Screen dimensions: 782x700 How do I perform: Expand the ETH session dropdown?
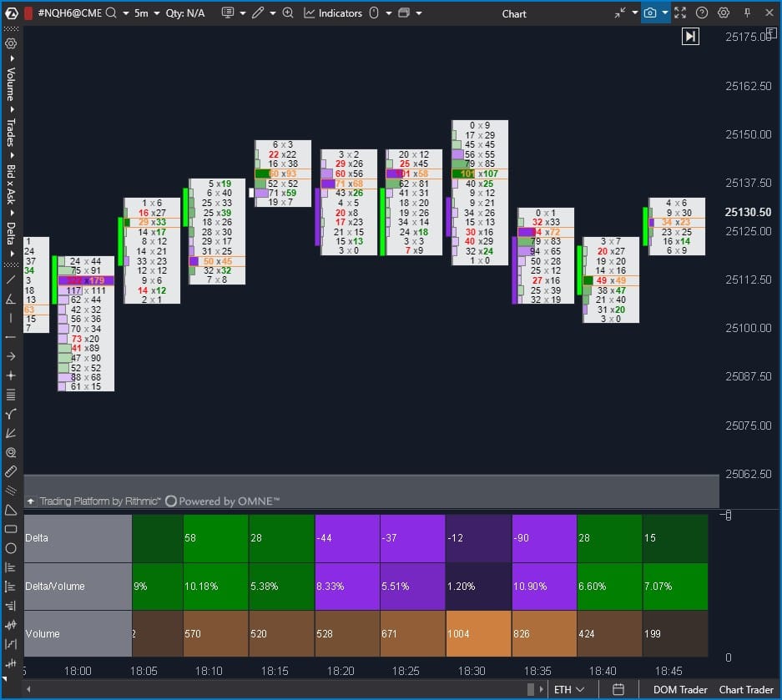(x=568, y=689)
